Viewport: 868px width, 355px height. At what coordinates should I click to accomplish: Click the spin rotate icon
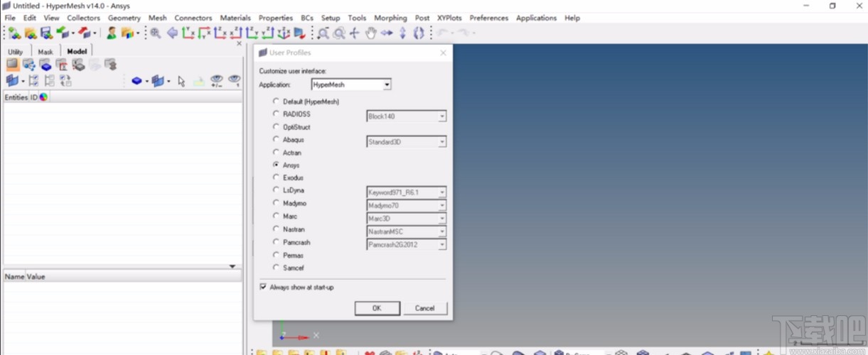pyautogui.click(x=418, y=33)
